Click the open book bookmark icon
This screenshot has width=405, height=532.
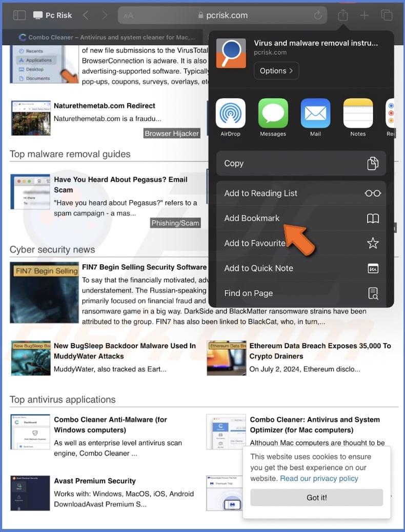point(373,218)
